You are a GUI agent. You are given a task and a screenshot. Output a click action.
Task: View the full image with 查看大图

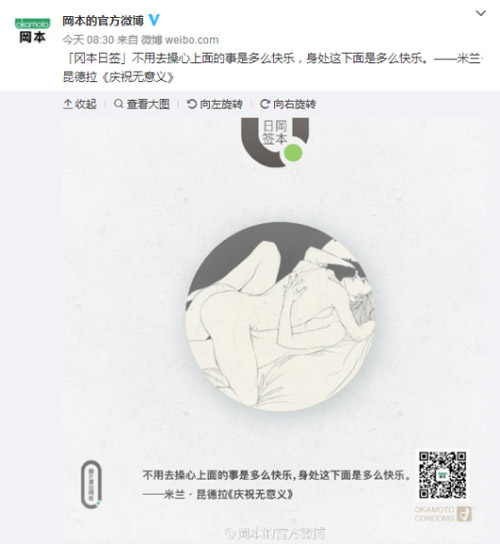click(142, 104)
